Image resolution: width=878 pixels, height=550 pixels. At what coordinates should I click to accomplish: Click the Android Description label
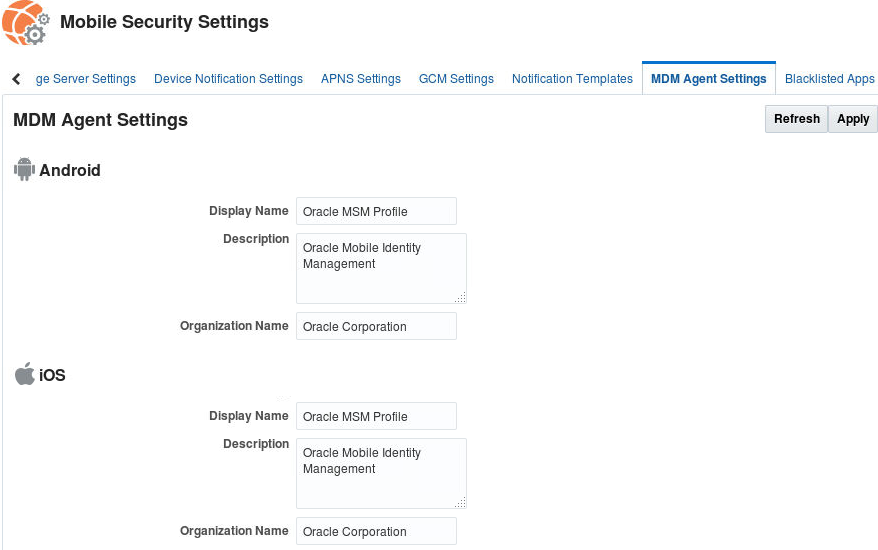256,239
